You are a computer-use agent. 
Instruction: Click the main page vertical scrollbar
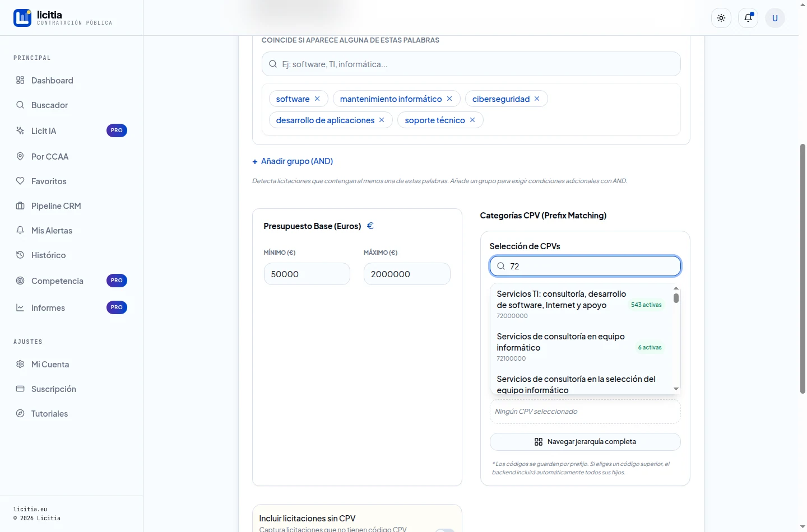[x=803, y=269]
